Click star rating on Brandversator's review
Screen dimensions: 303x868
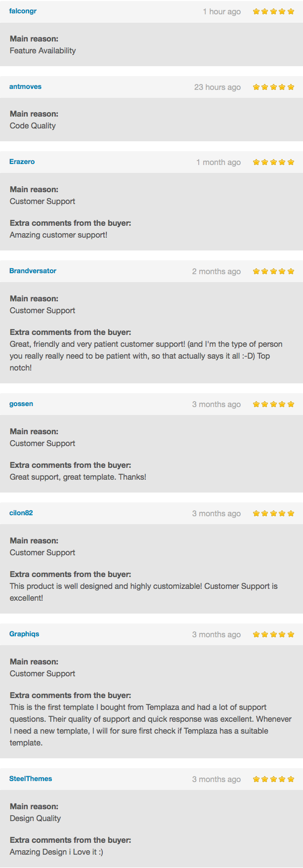click(273, 271)
